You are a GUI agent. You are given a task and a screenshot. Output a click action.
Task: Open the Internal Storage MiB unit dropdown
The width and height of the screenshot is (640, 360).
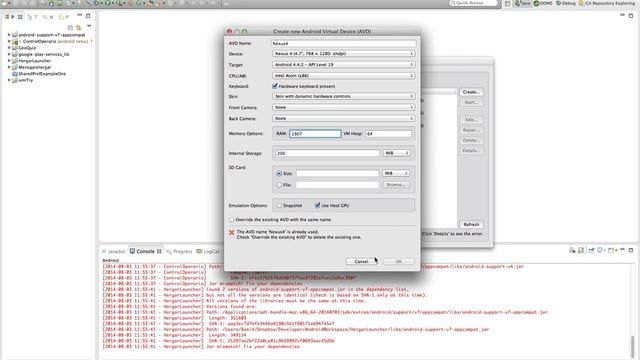pos(396,153)
